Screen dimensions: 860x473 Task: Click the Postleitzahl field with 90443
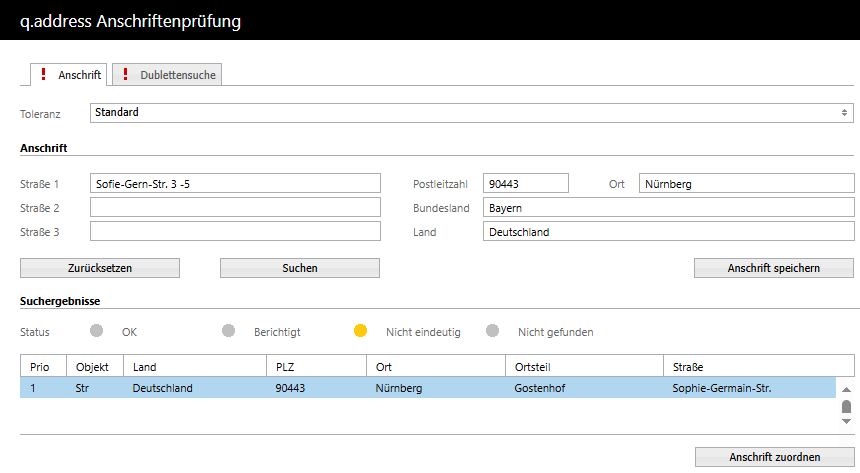pyautogui.click(x=525, y=184)
